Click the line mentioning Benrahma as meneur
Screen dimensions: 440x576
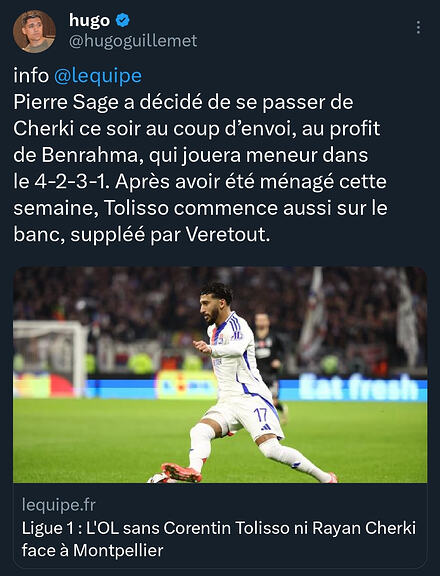[191, 155]
